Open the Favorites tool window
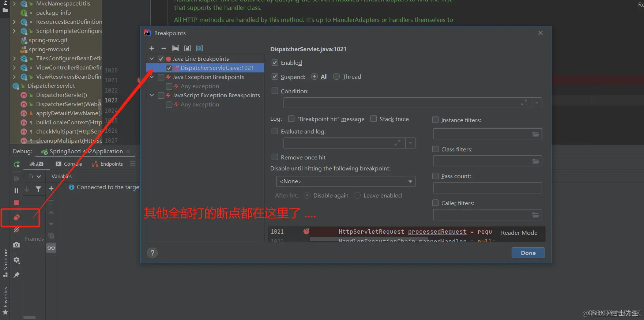The height and width of the screenshot is (320, 644). (x=5, y=301)
